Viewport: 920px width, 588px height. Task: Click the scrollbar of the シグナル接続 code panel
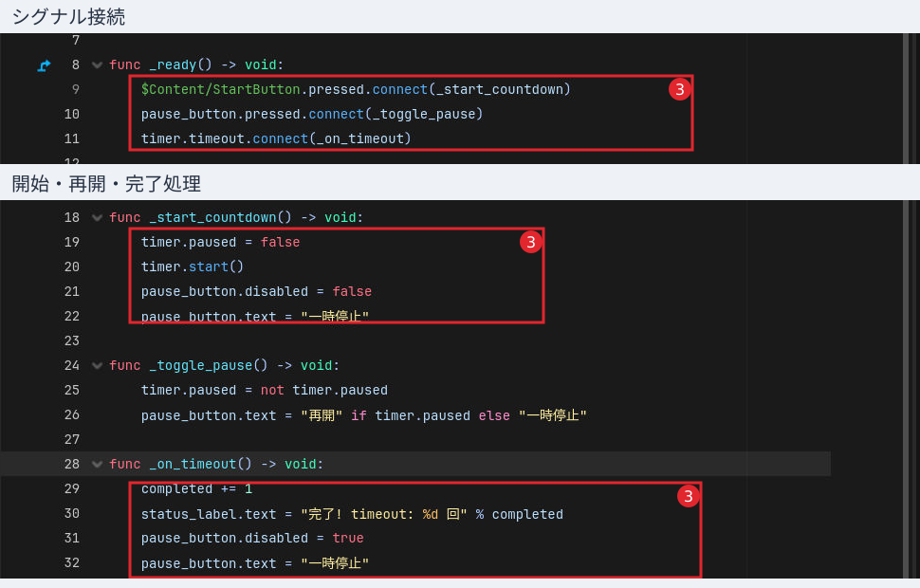pos(906,99)
